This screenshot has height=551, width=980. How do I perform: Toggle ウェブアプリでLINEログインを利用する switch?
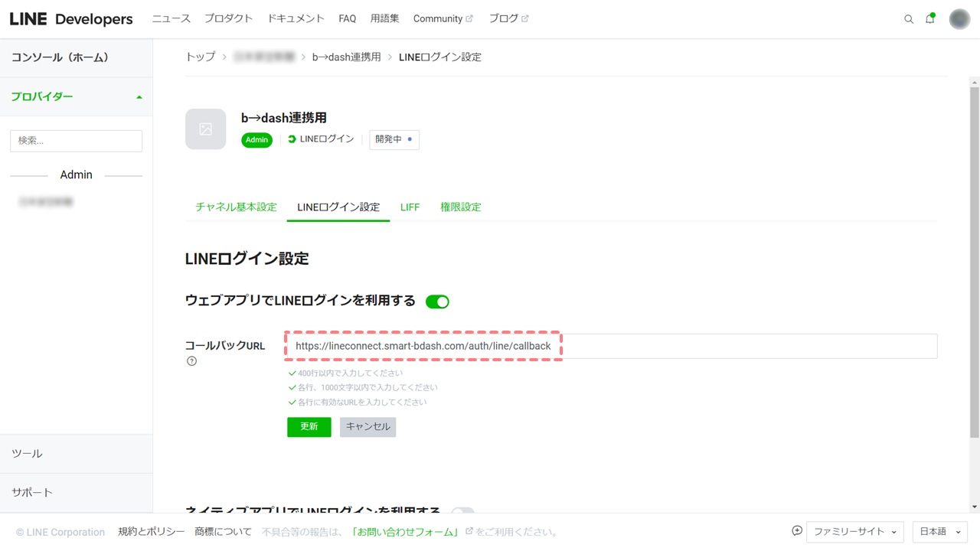pos(437,302)
